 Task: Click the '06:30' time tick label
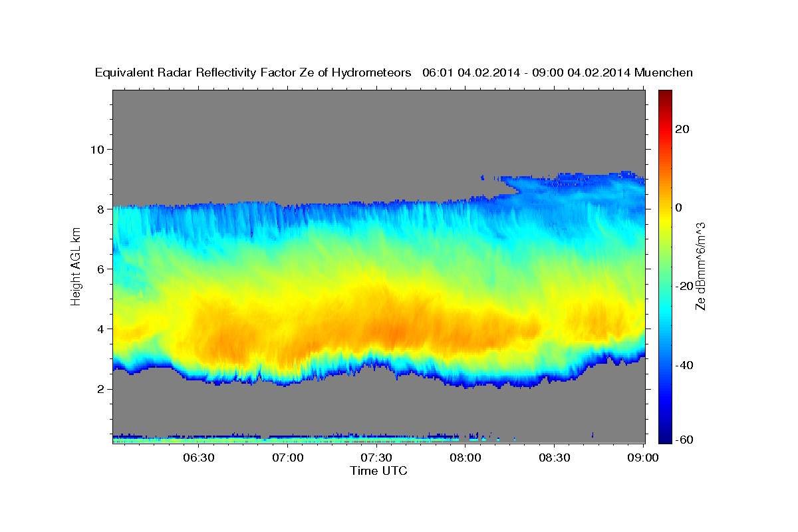coord(199,458)
